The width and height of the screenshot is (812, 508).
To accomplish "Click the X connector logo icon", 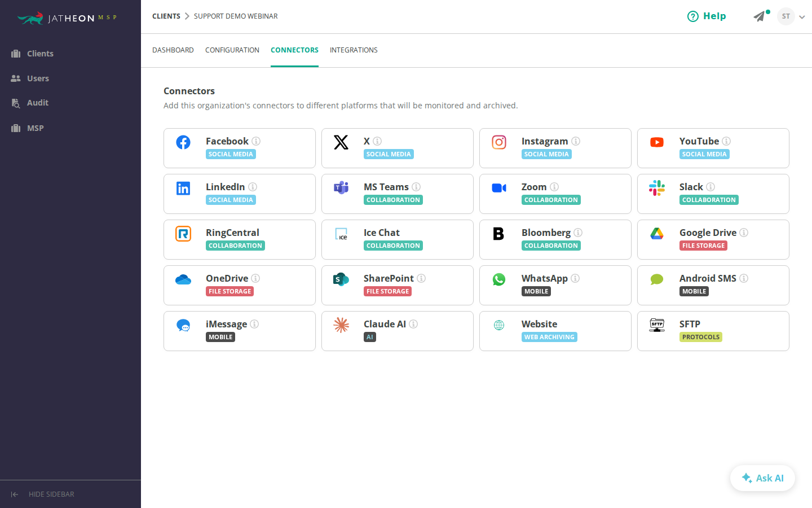I will tap(341, 142).
